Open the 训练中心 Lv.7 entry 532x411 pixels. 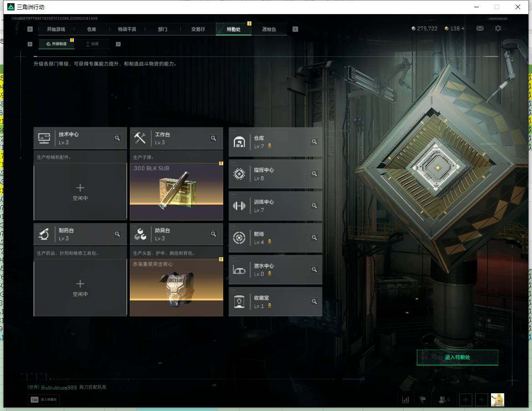point(275,206)
